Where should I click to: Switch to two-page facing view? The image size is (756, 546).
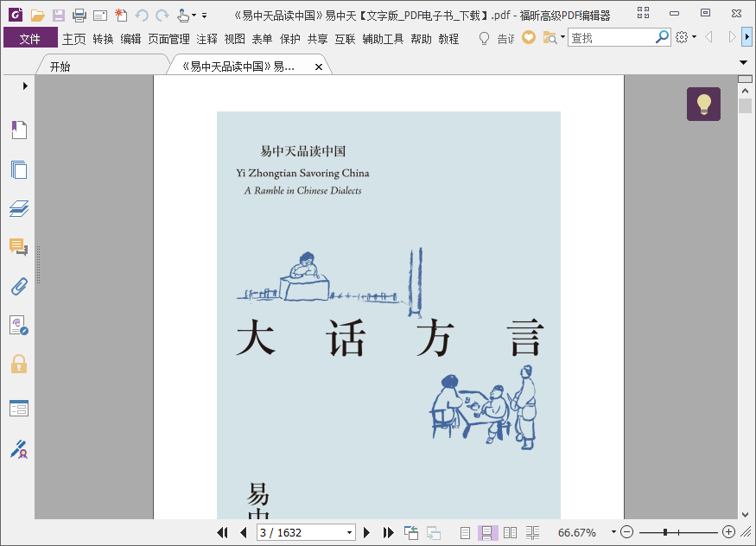tap(510, 532)
